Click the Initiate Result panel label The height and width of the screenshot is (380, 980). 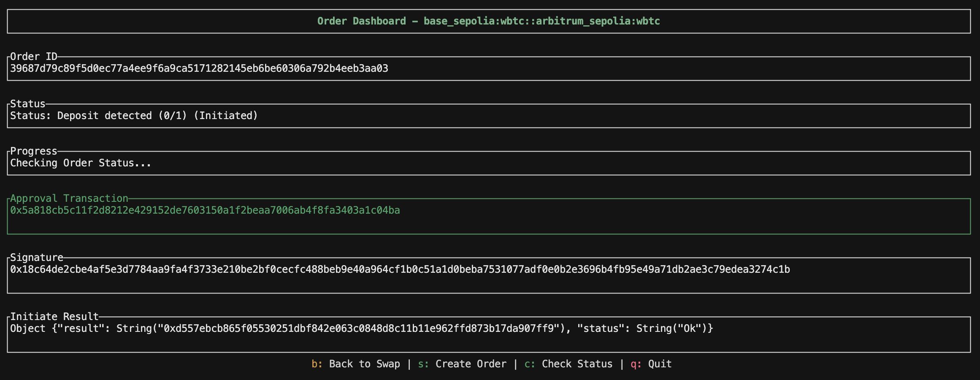tap(54, 317)
